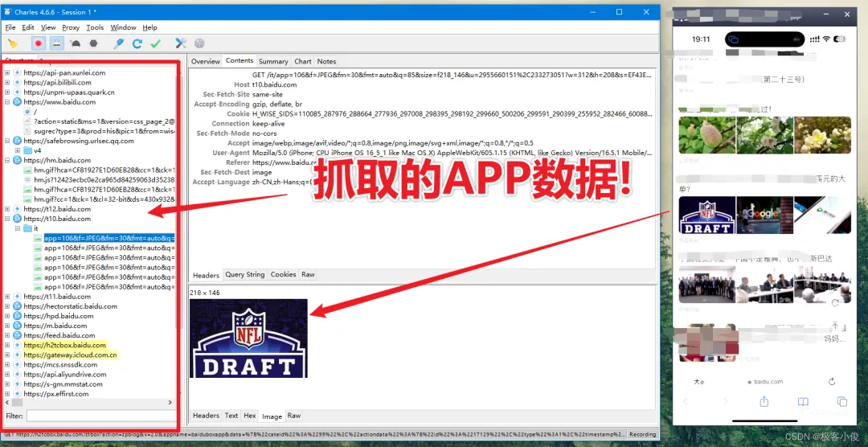Open Tools wrench icon in toolbar
Image resolution: width=868 pixels, height=447 pixels.
181,43
